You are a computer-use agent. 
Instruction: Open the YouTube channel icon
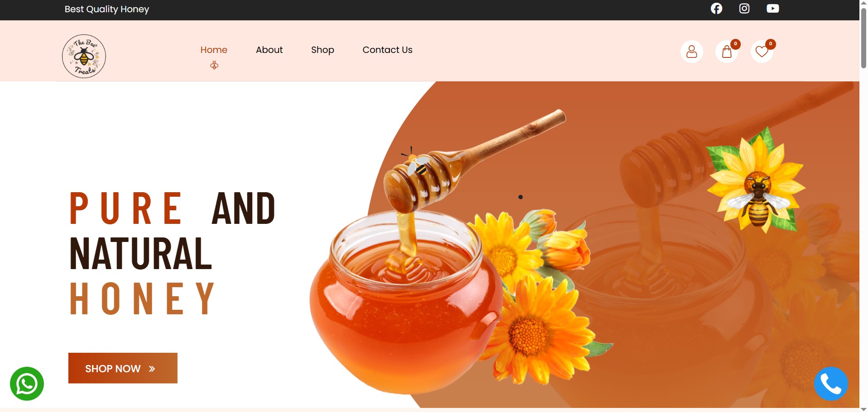coord(772,9)
